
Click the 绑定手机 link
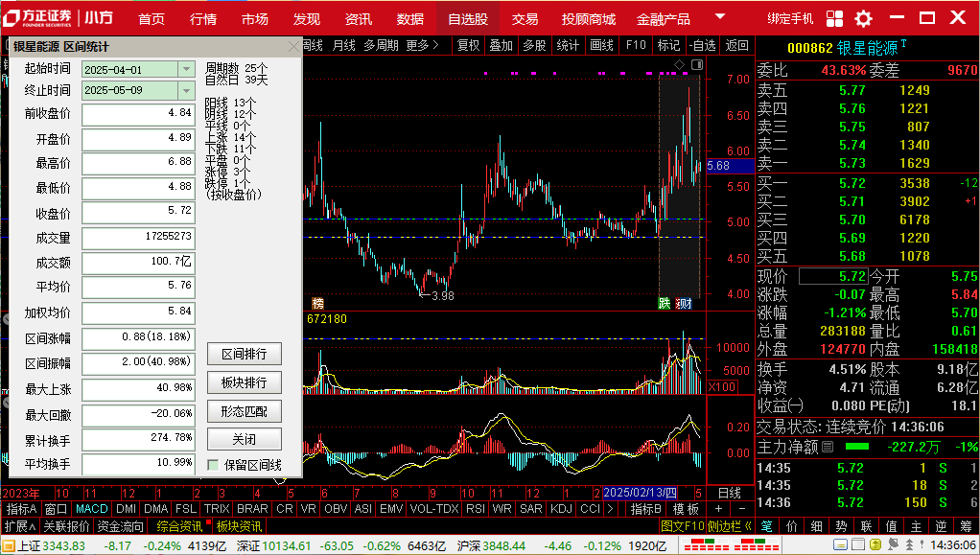pyautogui.click(x=791, y=18)
